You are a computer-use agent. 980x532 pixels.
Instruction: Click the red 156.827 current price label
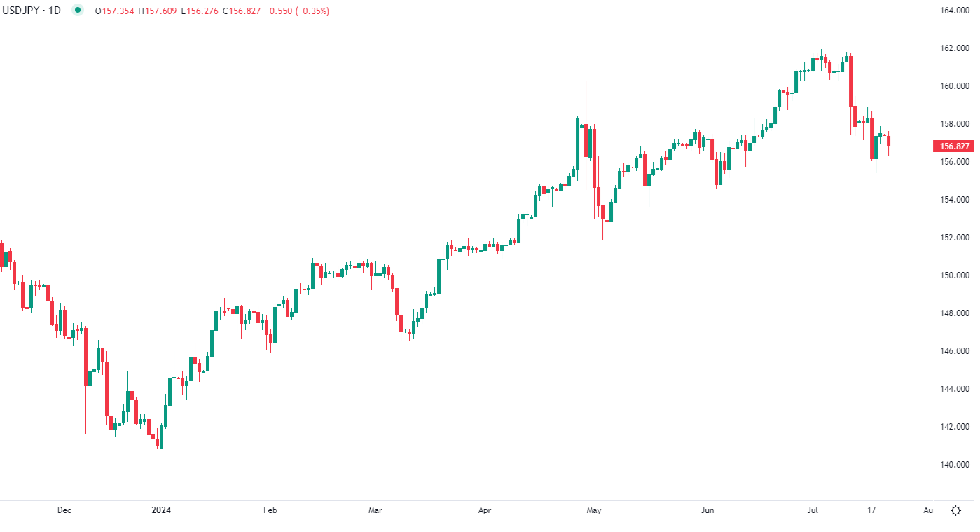click(954, 146)
